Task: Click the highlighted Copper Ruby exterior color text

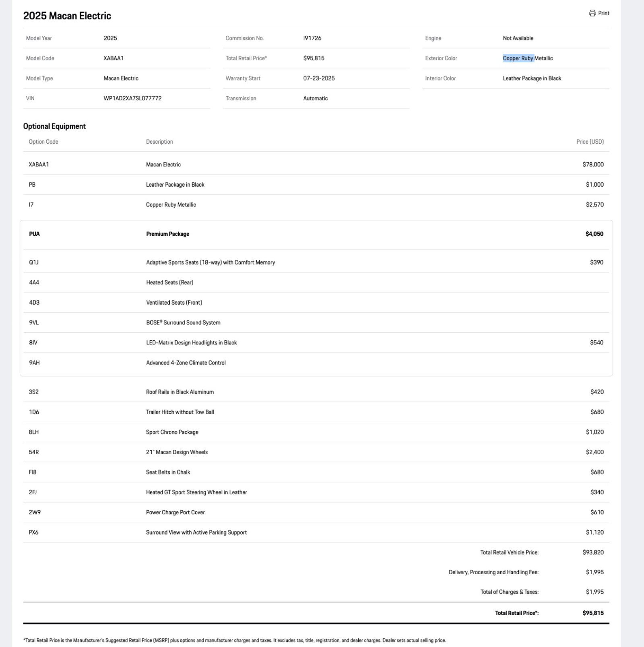Action: click(x=518, y=58)
